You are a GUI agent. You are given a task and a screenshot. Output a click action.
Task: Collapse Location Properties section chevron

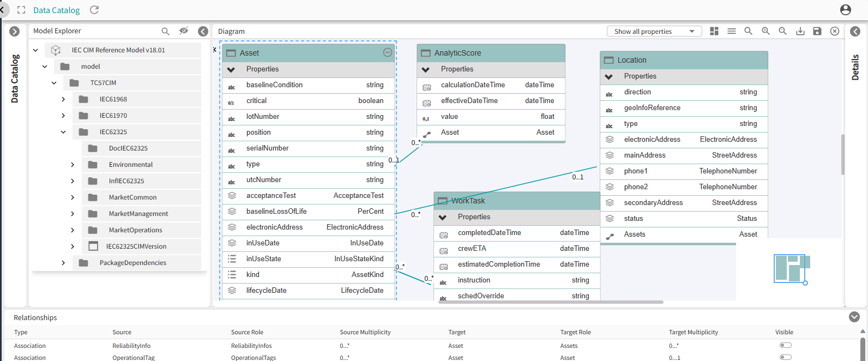pyautogui.click(x=609, y=77)
